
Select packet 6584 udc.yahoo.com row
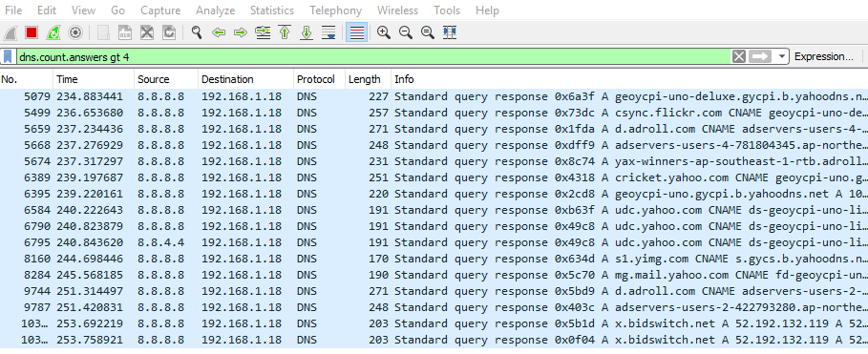434,210
